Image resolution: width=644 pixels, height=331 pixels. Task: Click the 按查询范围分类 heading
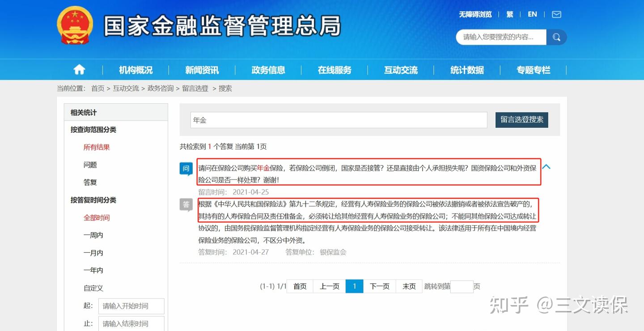tap(93, 130)
